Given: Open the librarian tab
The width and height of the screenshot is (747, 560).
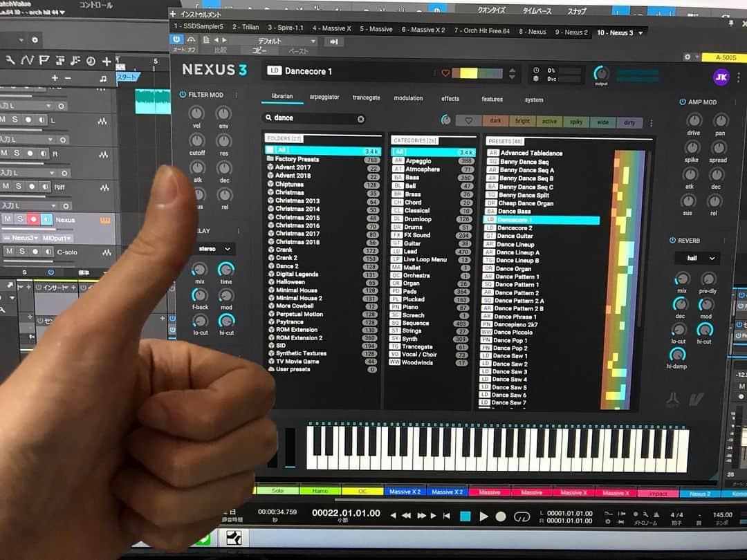Looking at the screenshot, I should (x=282, y=96).
